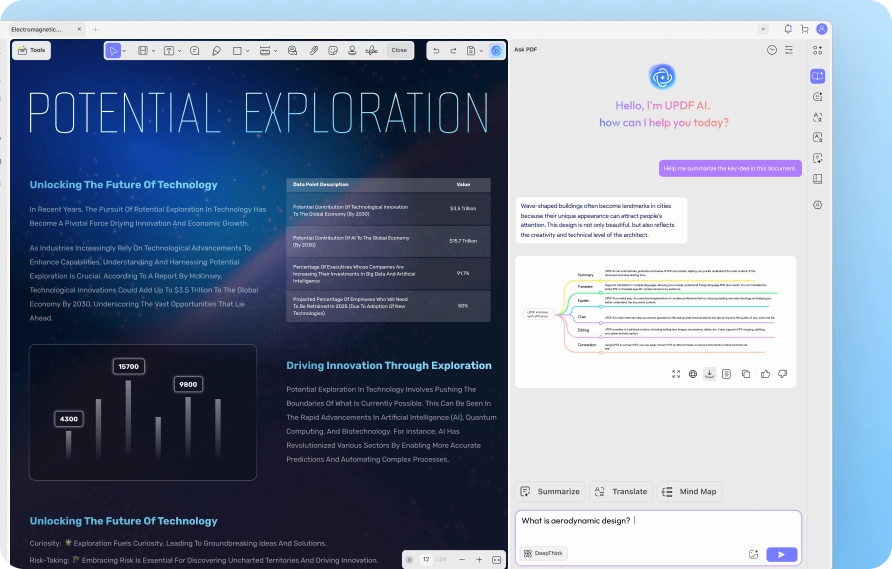
Task: Open the Tools menu
Action: click(x=31, y=50)
